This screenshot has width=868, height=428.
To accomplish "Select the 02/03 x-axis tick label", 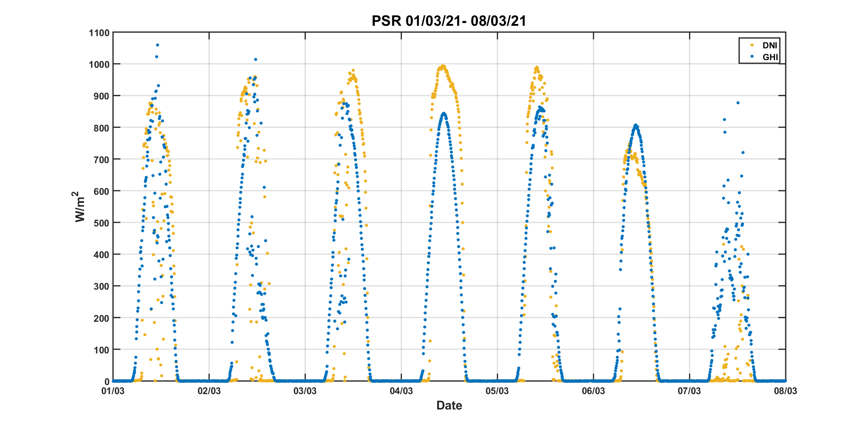I will [x=209, y=391].
